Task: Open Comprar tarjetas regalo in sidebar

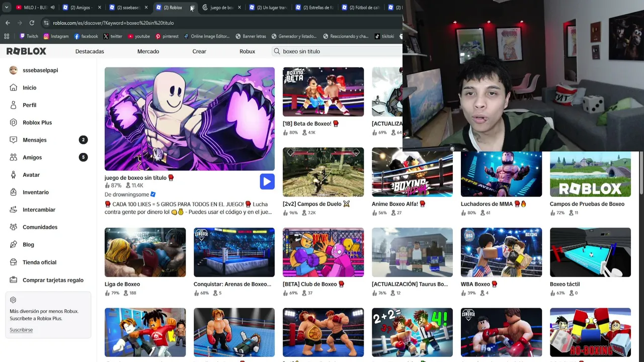Action: (x=53, y=280)
